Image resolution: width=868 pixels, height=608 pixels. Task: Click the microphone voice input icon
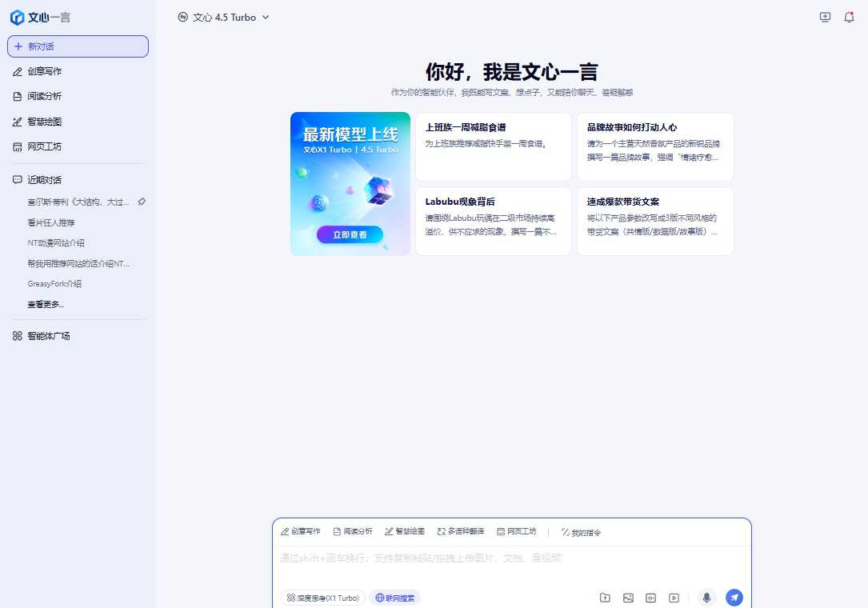pos(706,598)
